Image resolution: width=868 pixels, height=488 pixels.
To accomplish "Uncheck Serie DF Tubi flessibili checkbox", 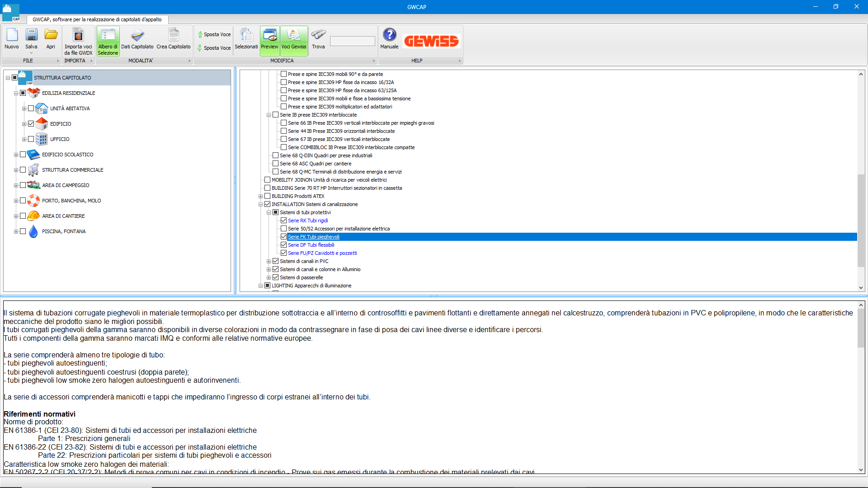I will (284, 245).
